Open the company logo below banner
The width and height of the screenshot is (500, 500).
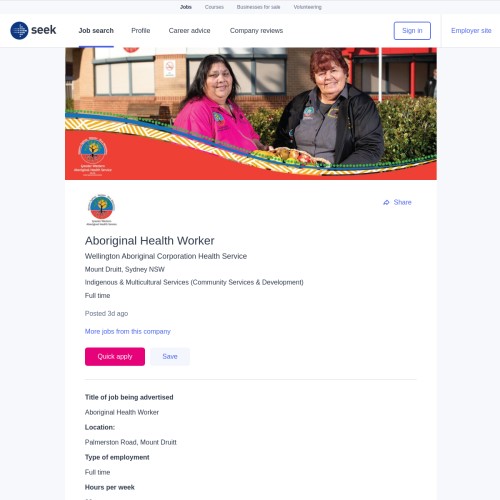click(x=101, y=210)
